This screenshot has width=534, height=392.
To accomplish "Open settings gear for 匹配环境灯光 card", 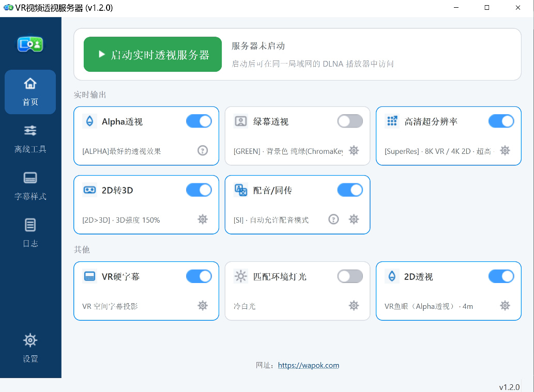I will 354,306.
